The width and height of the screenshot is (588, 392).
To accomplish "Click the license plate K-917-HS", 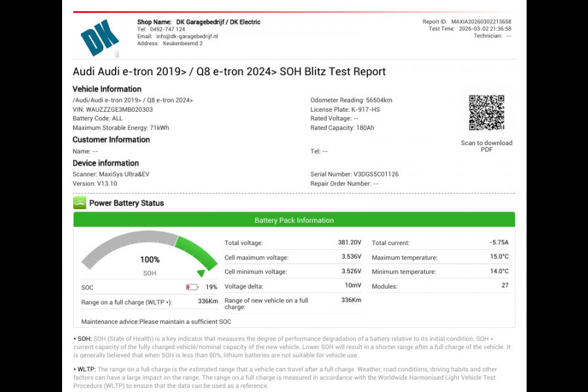I will 365,110.
